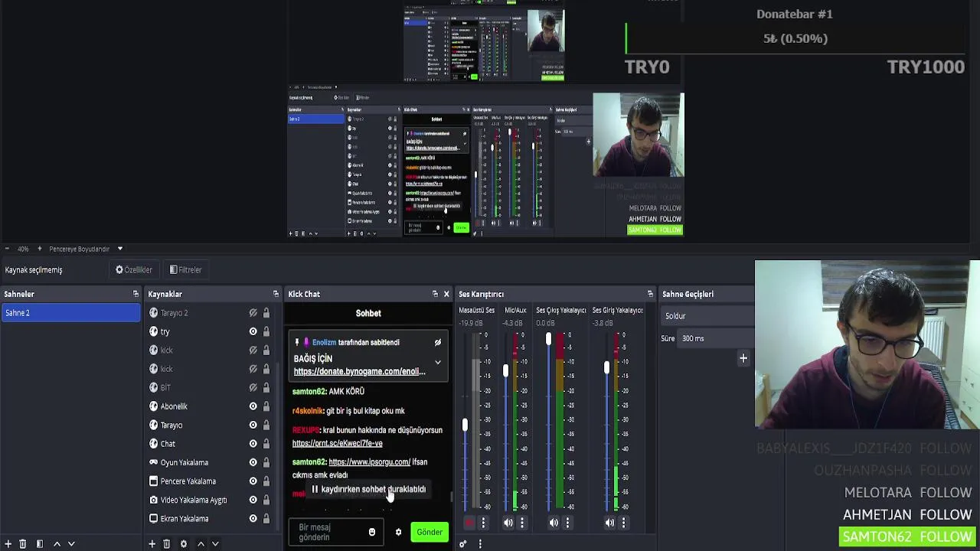Open donate.bynogame.com link in pinned message
Screen dimensions: 980x551
[359, 371]
